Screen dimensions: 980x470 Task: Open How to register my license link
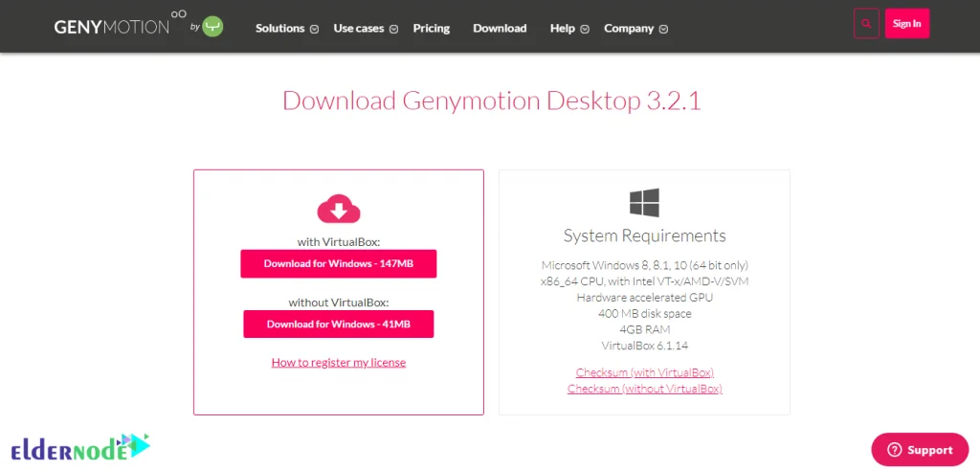click(338, 362)
